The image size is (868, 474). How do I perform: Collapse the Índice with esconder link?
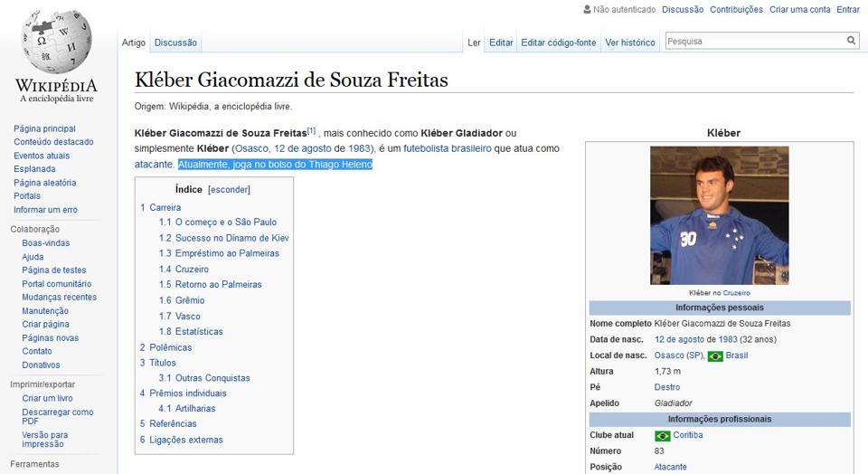click(229, 190)
